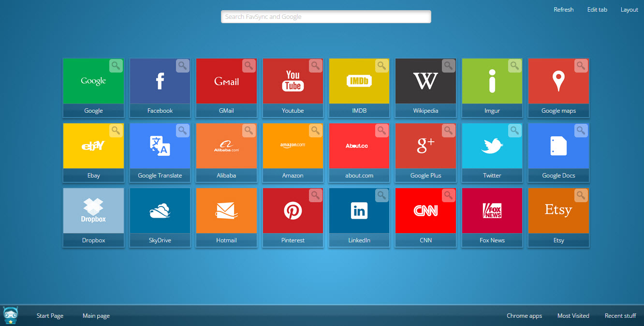This screenshot has height=326, width=644.
Task: Switch to the Start Page tab
Action: 50,316
